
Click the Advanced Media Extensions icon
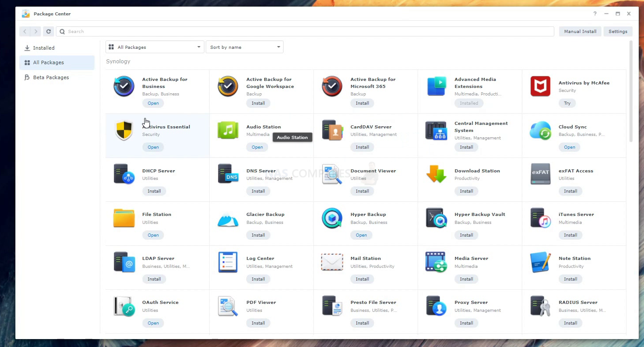coord(437,86)
